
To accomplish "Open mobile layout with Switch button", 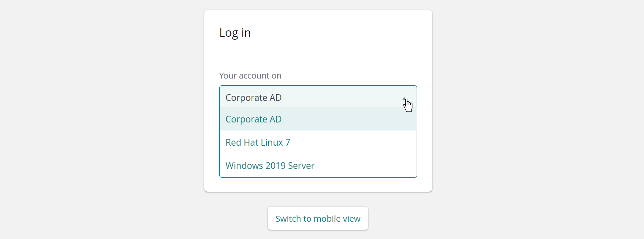I will pyautogui.click(x=318, y=219).
